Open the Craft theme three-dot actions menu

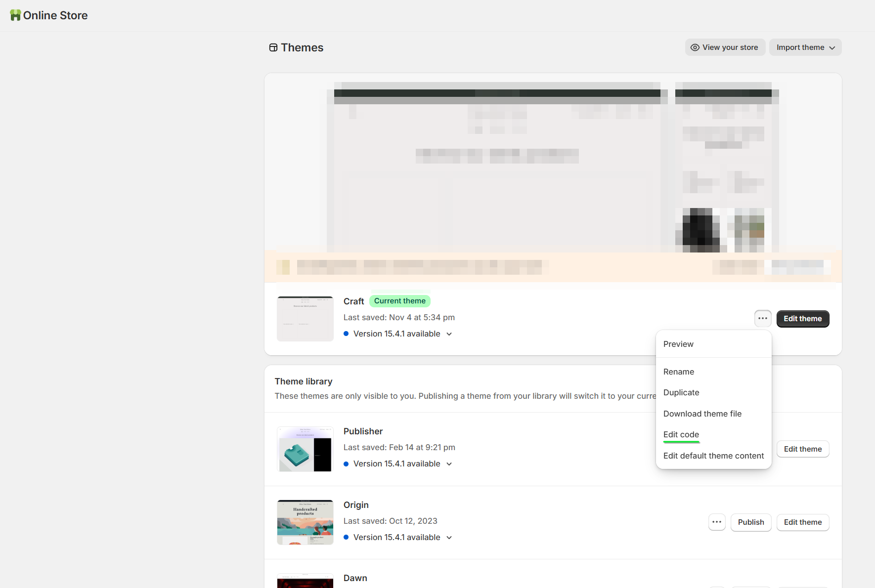763,319
